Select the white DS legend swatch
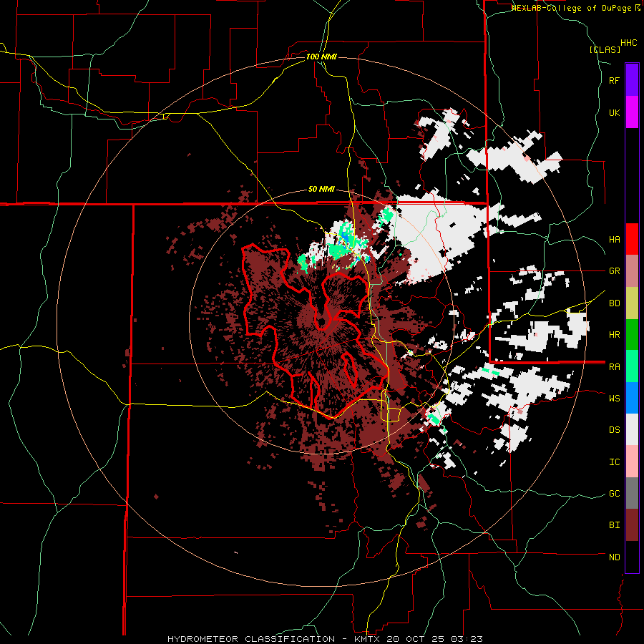Screen dimensions: 644x644 pyautogui.click(x=632, y=429)
